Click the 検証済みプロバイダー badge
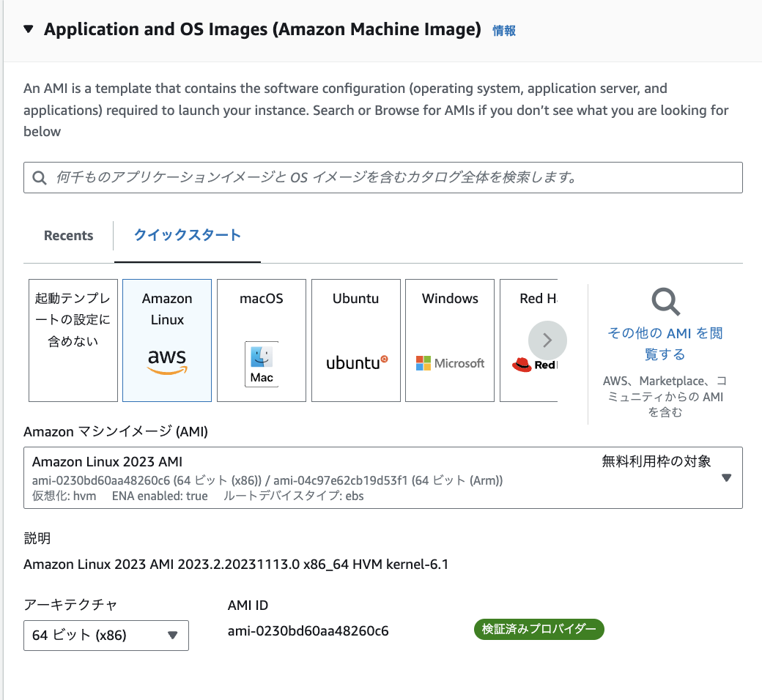762x700 pixels. (539, 629)
